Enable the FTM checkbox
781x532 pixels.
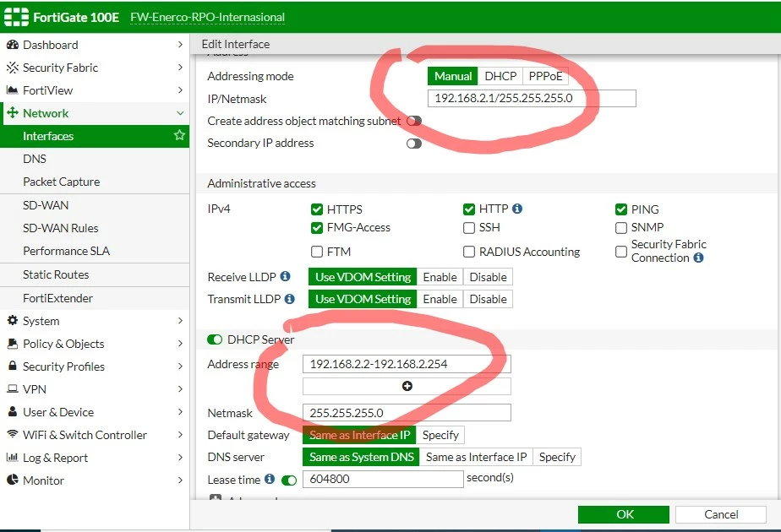point(317,252)
